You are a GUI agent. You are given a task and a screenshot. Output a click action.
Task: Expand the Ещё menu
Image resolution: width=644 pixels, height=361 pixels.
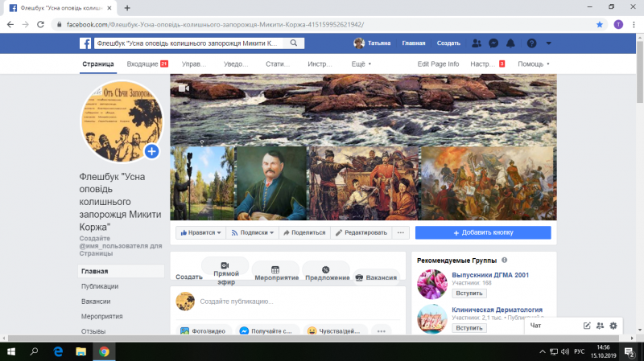point(361,64)
